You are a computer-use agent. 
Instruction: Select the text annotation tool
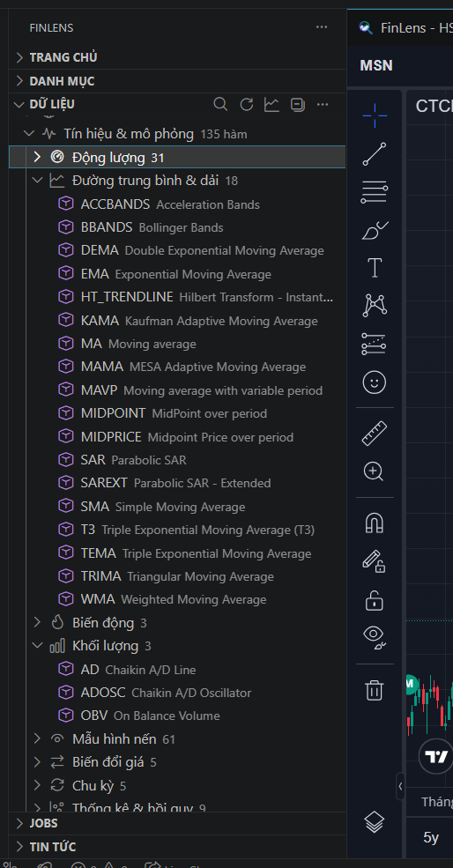tap(375, 268)
